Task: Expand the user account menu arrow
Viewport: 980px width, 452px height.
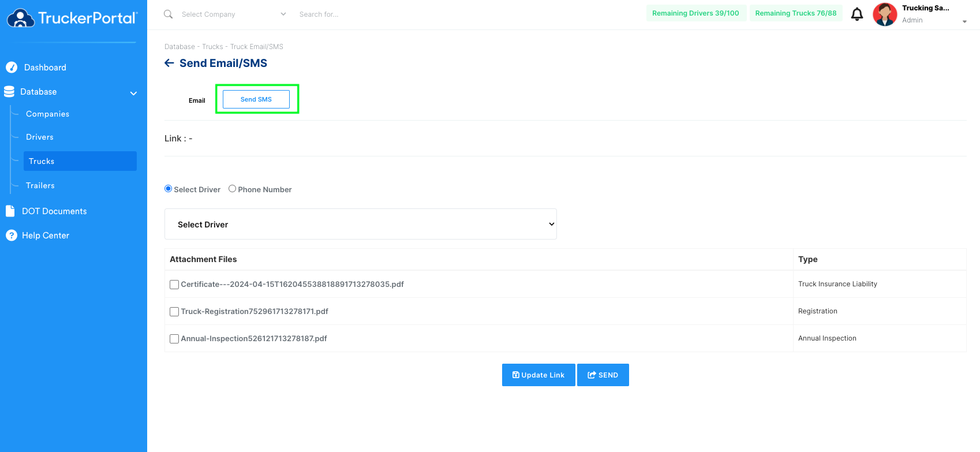Action: coord(964,22)
